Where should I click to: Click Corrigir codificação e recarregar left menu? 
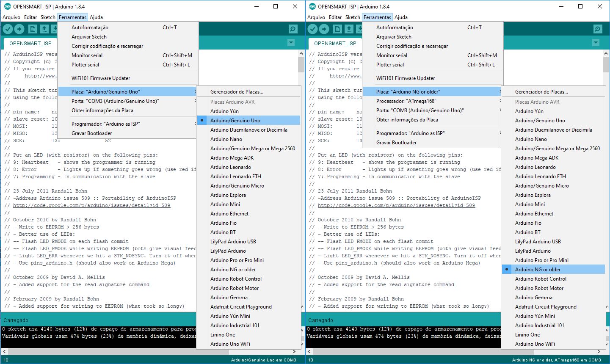click(x=128, y=46)
